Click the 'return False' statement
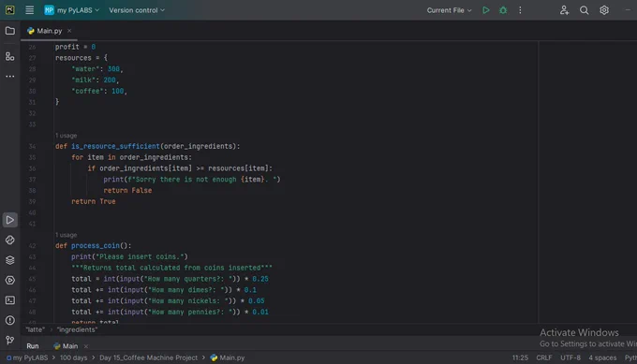Screen dimensions: 637x364 click(x=127, y=190)
